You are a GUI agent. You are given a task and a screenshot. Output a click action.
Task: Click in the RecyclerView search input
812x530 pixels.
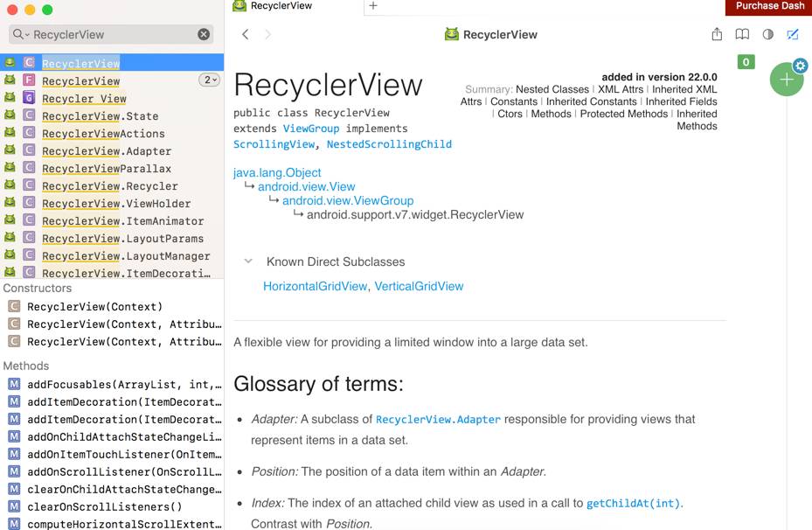113,34
